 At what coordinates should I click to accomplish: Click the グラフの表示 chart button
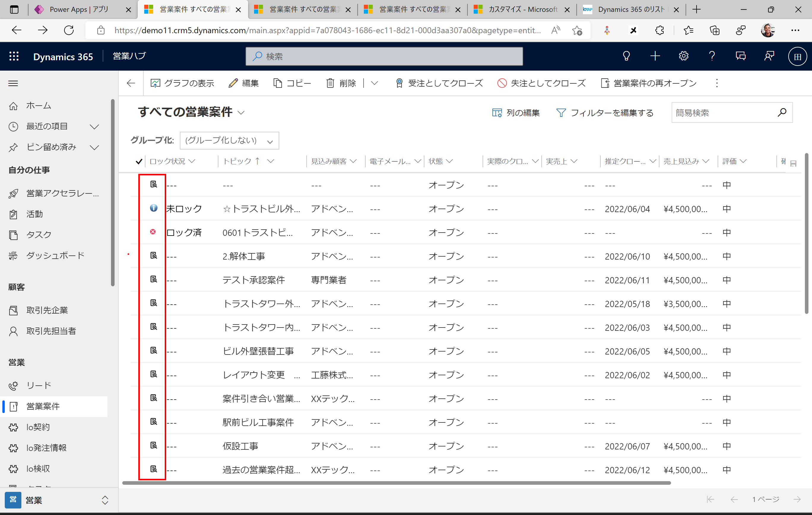tap(183, 83)
